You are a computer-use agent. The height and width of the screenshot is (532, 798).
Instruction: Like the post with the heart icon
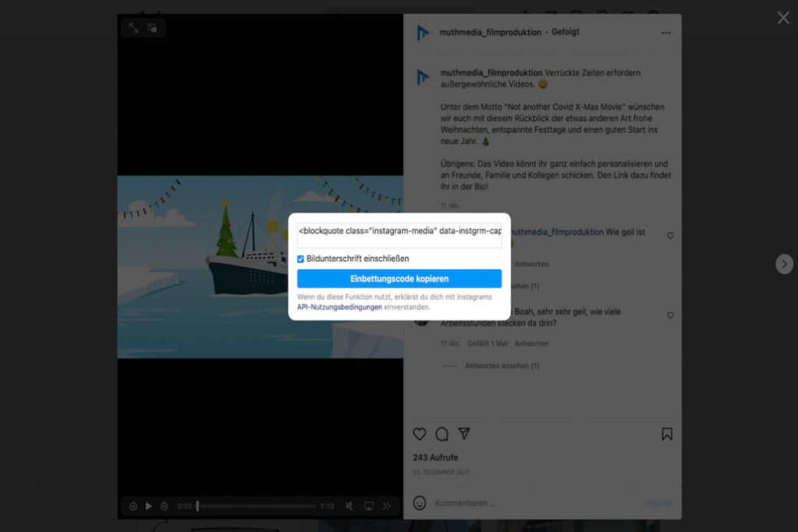pos(419,434)
